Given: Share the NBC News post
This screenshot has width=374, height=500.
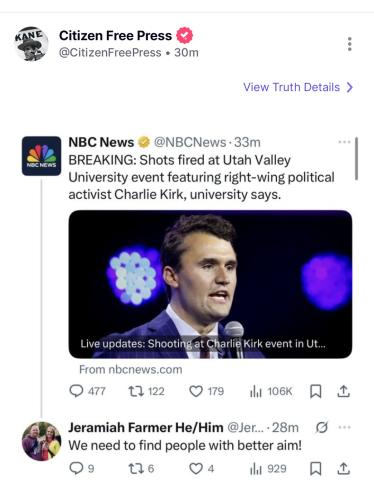Looking at the screenshot, I should point(343,391).
